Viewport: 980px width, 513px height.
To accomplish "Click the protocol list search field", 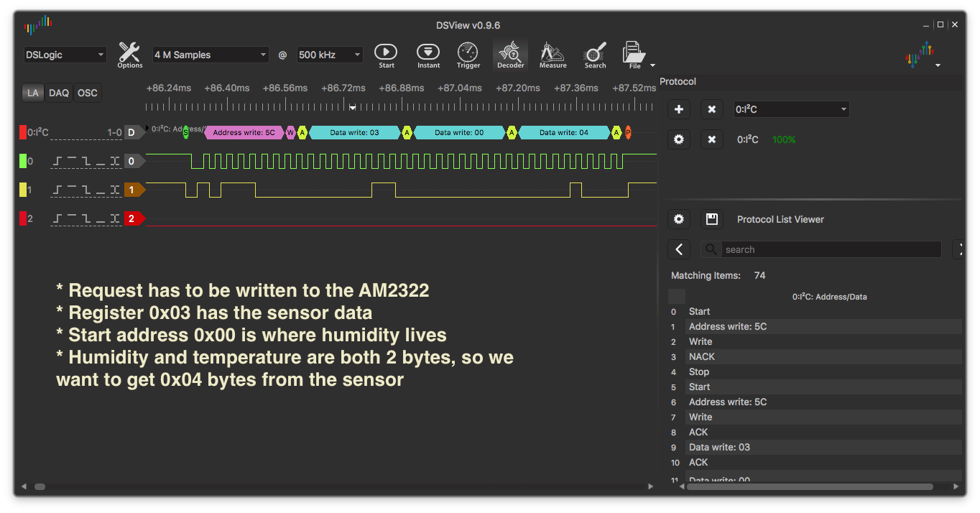I will coord(830,249).
